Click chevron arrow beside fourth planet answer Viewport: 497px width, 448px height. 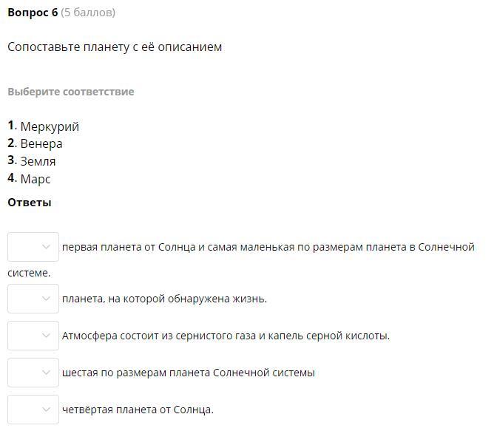(x=47, y=410)
